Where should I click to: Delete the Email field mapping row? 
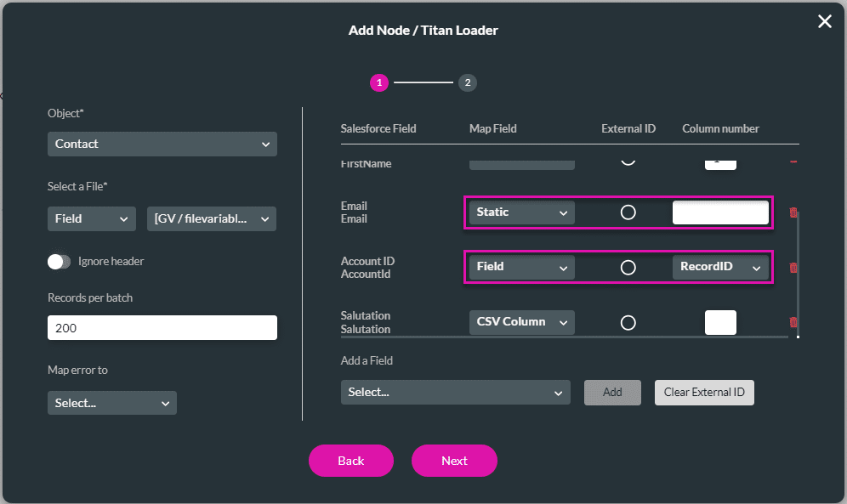[793, 212]
